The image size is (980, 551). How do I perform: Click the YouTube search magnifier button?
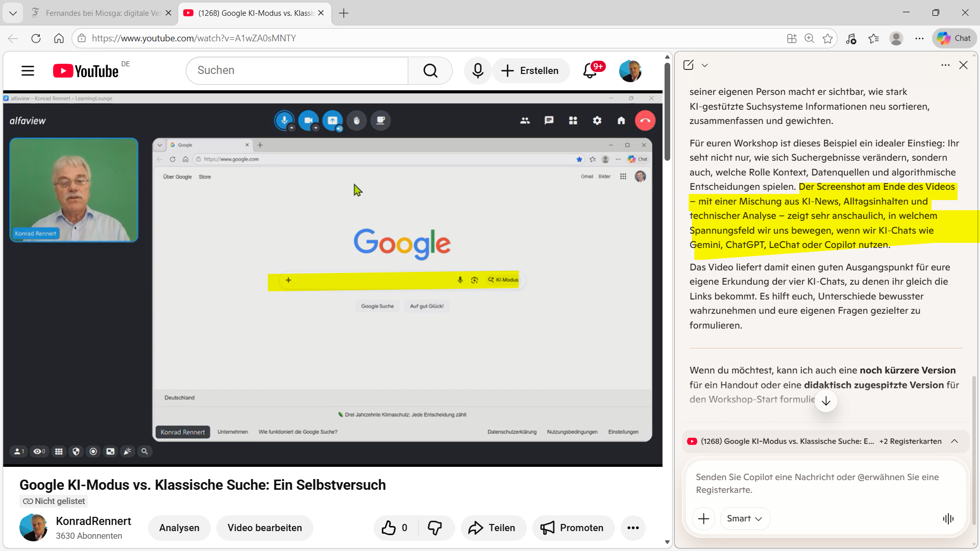[430, 71]
